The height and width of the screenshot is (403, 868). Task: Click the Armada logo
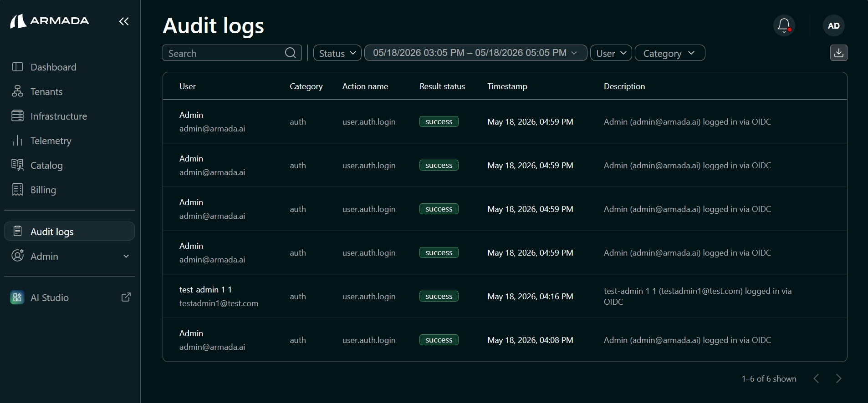coord(50,21)
